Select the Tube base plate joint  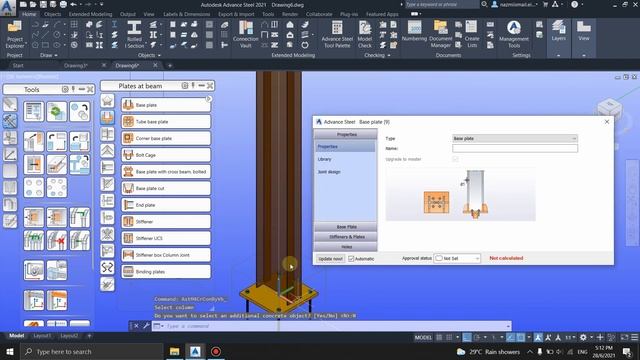[x=166, y=122]
